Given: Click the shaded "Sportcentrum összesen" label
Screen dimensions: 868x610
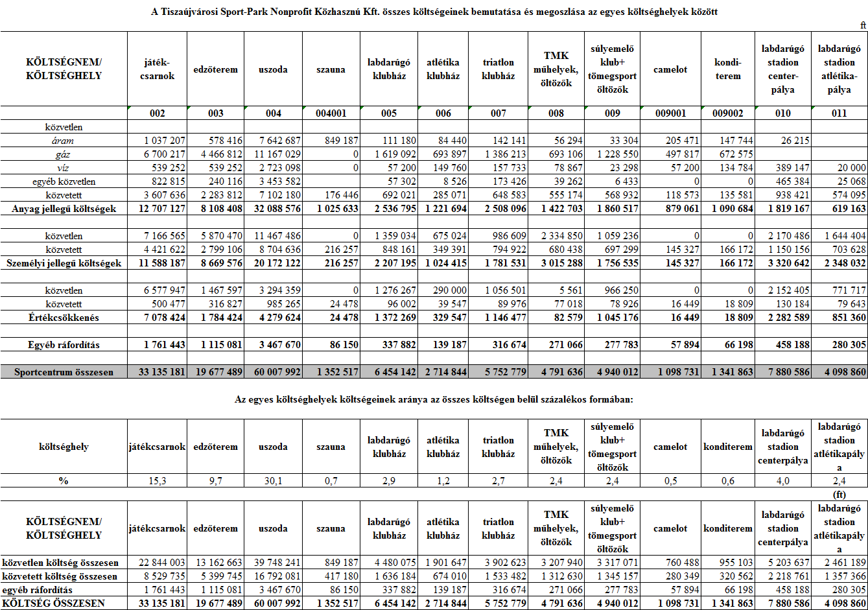Looking at the screenshot, I should [x=64, y=372].
